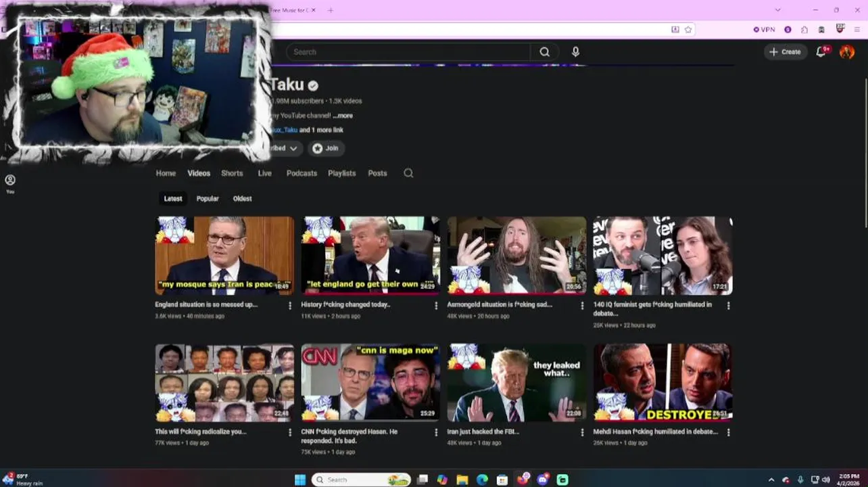Open the taskbar clock showing 2:05 PM
This screenshot has height=487, width=868.
pyautogui.click(x=848, y=480)
